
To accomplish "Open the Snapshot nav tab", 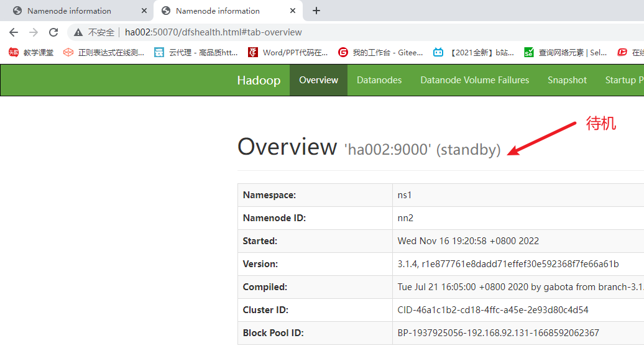I will (x=567, y=80).
